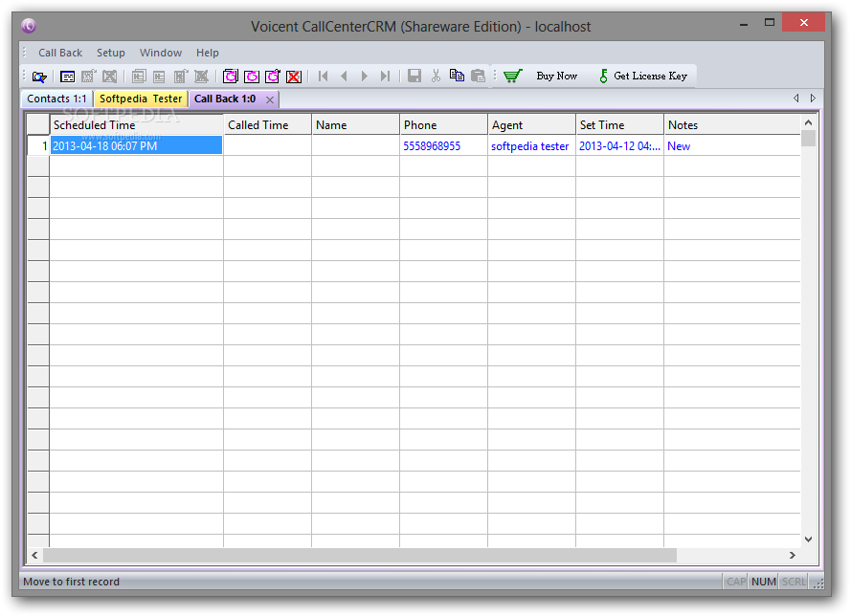Click the green key license icon
851x616 pixels.
click(x=603, y=76)
